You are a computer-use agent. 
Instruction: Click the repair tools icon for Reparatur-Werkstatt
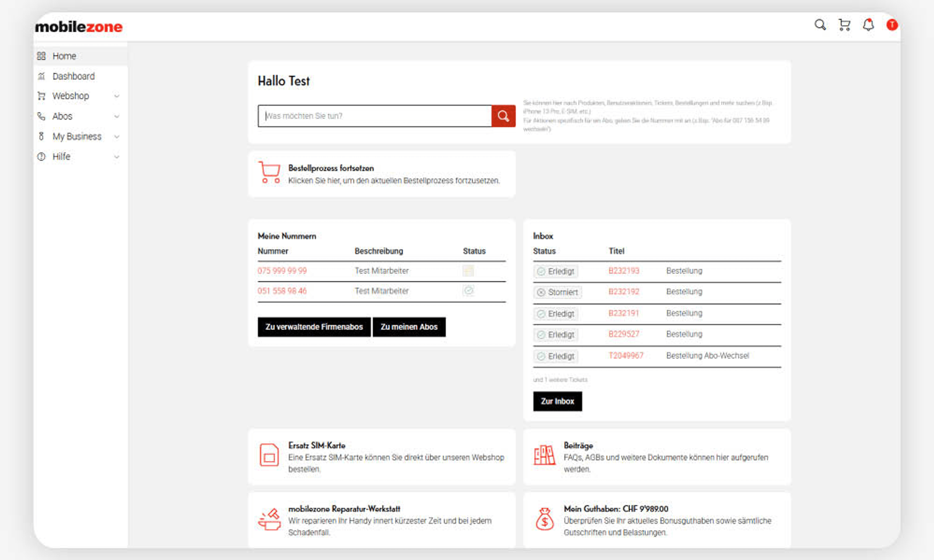269,520
